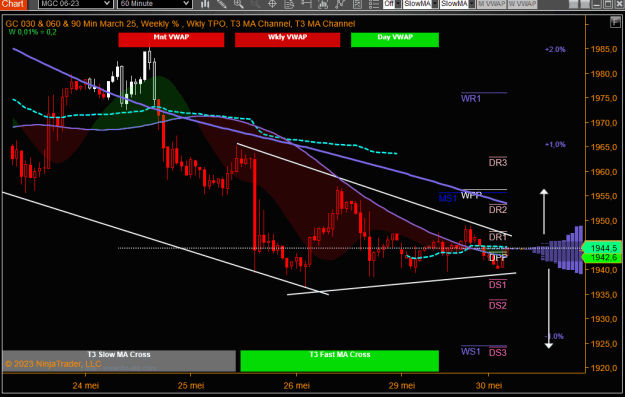Open the indicators icon
This screenshot has width=625, height=397.
(340, 4)
